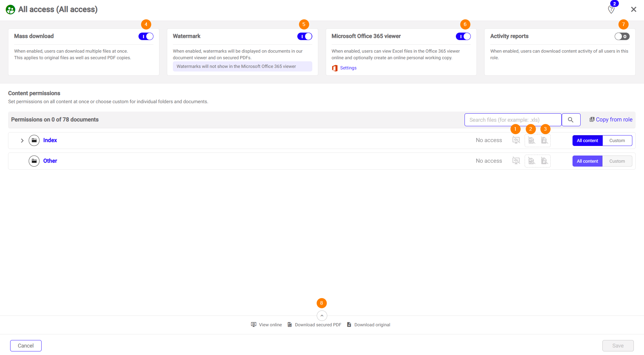The image size is (644, 355).
Task: Select Custom for Other folder
Action: [x=617, y=161]
